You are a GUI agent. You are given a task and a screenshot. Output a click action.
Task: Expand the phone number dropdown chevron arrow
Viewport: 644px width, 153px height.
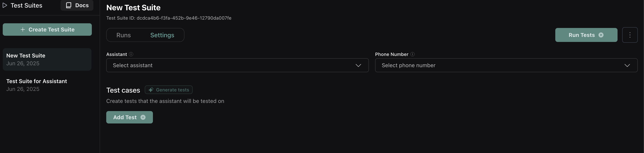(627, 65)
